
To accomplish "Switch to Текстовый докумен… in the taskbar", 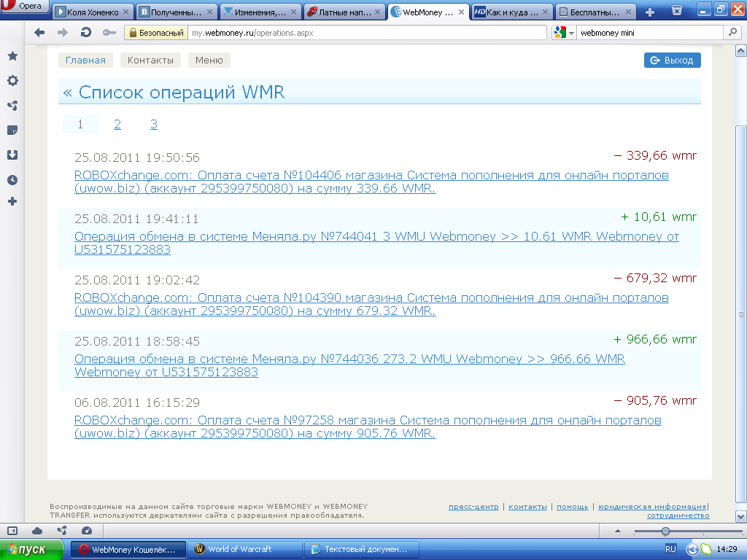I will click(362, 550).
